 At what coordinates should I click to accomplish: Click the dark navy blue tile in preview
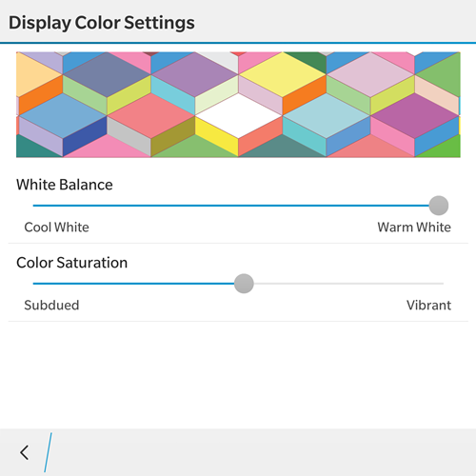tap(85, 136)
